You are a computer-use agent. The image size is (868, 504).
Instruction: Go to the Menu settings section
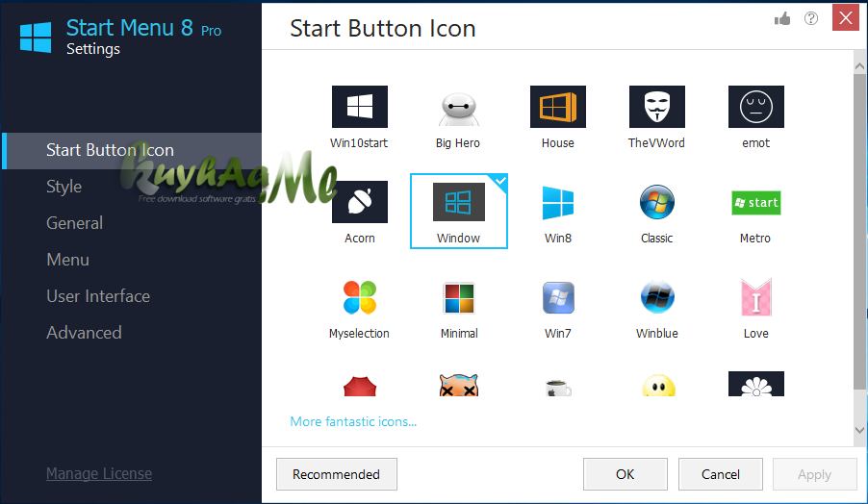pos(67,260)
